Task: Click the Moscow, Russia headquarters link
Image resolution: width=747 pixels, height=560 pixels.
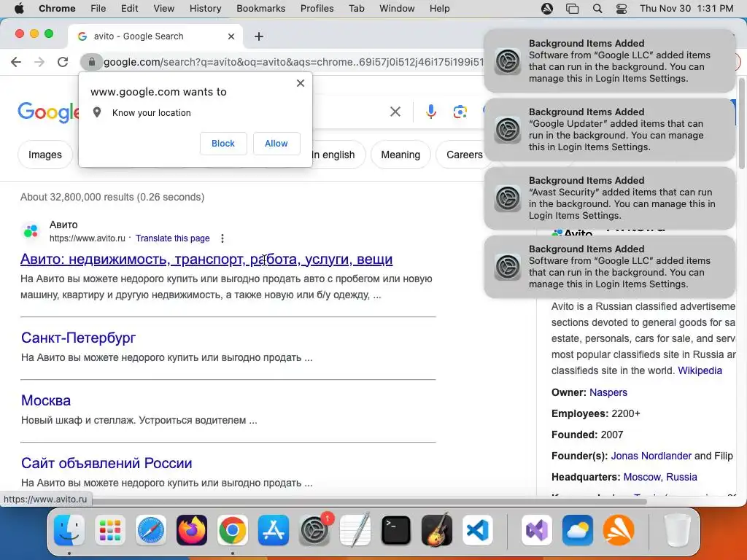Action: (x=660, y=477)
